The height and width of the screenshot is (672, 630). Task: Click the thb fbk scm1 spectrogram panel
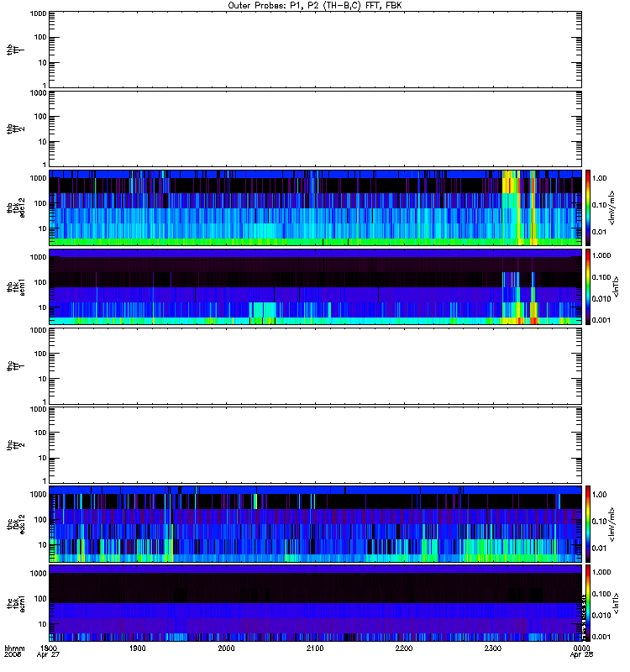(x=315, y=286)
